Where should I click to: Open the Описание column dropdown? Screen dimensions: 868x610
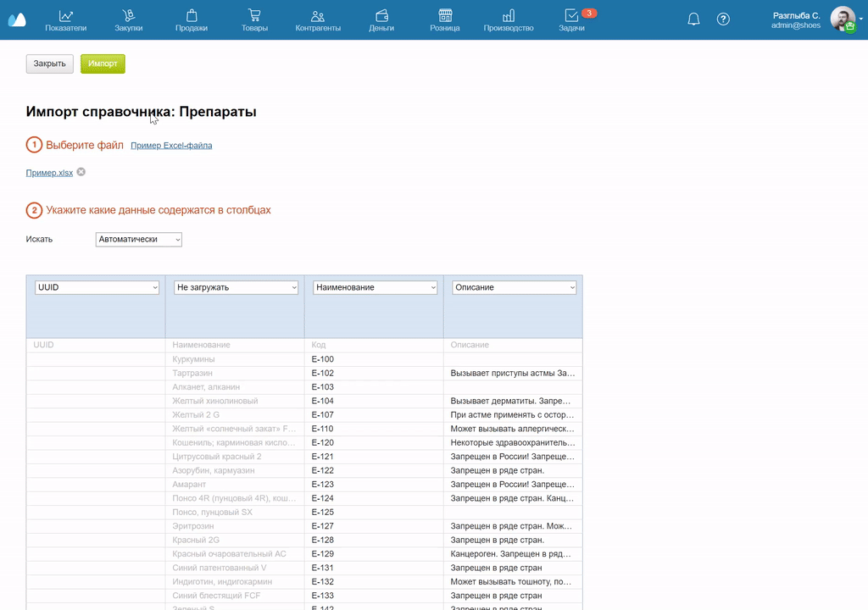514,287
